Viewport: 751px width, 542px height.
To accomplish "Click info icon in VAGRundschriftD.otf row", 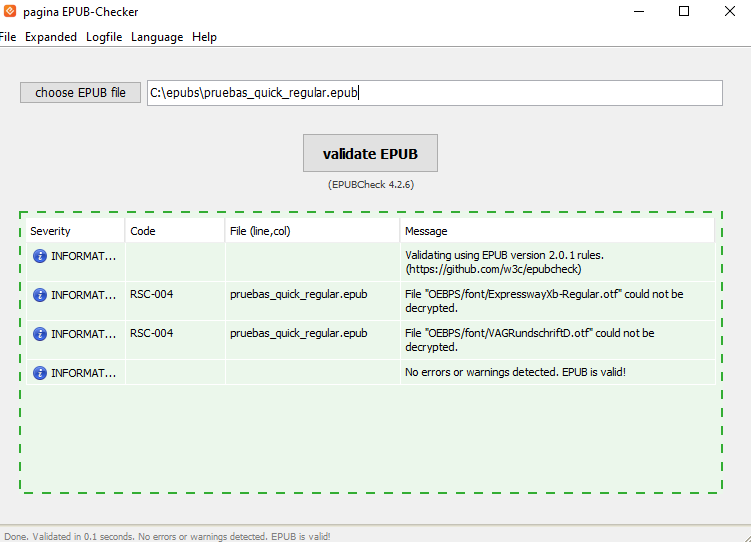I will click(40, 334).
